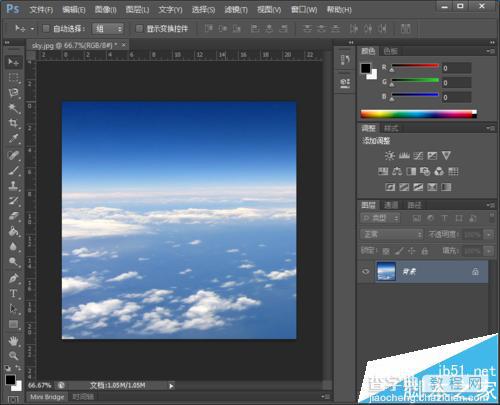The image size is (500, 405).
Task: Select the Lasso tool
Action: (14, 93)
